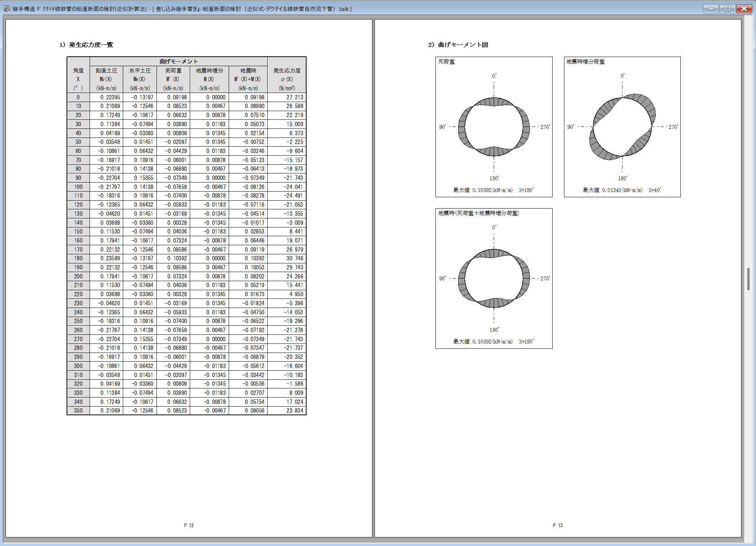Click the 鉛直土圧 column header
The height and width of the screenshot is (546, 756).
tap(106, 71)
